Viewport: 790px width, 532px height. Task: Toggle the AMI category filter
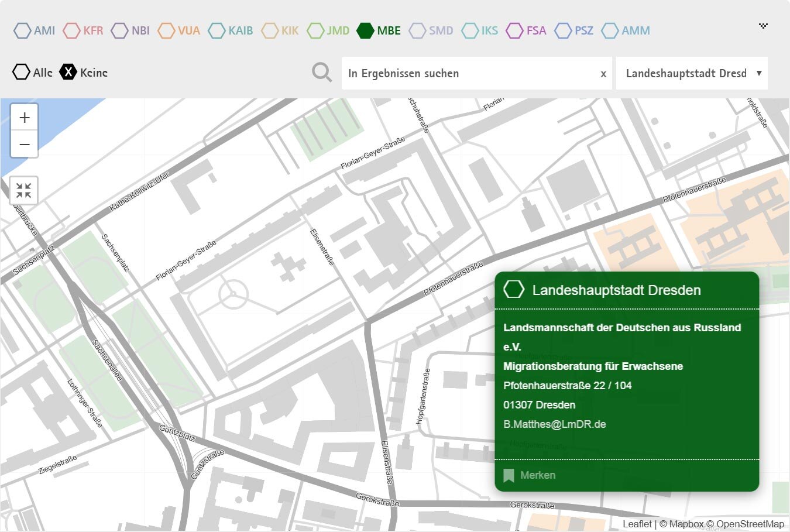[x=35, y=30]
